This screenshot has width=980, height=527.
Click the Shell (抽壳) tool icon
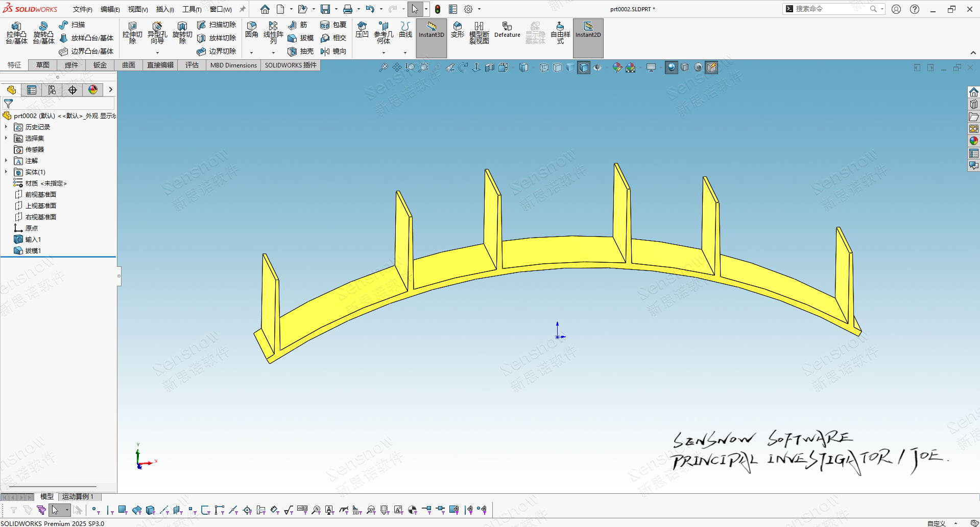(292, 52)
